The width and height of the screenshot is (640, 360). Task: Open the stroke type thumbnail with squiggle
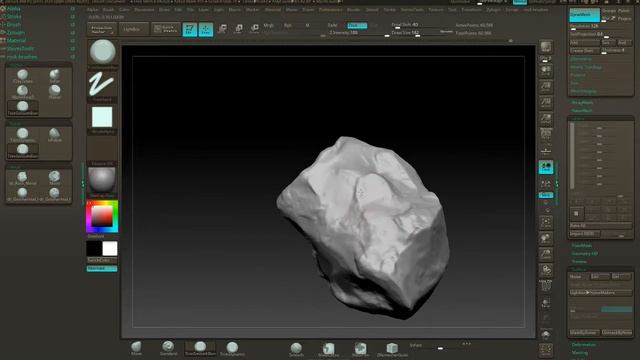click(x=102, y=86)
